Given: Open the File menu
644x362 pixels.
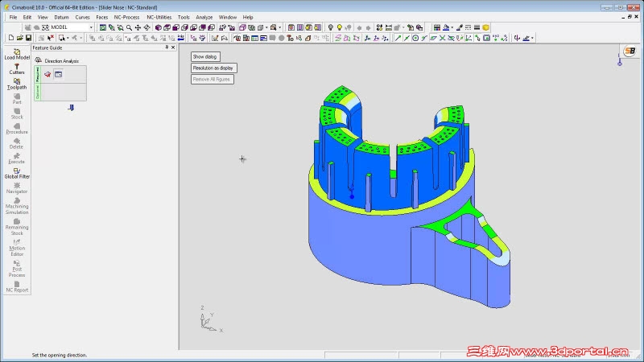Looking at the screenshot, I should [13, 17].
